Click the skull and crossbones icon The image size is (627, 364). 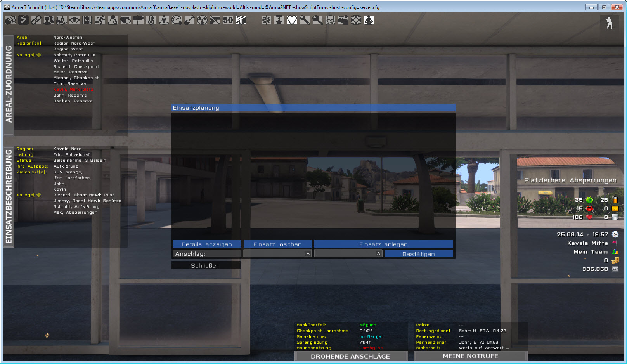tap(331, 20)
